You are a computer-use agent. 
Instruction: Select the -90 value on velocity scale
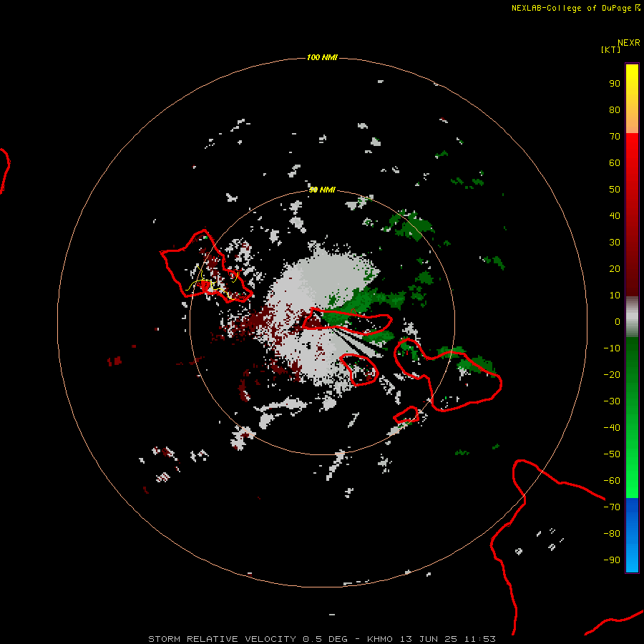(612, 560)
